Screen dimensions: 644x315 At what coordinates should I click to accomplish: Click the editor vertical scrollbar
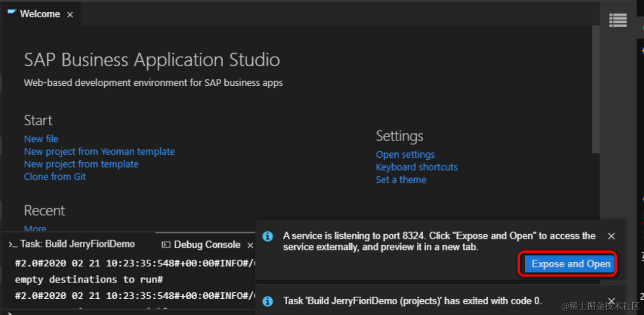tap(596, 89)
